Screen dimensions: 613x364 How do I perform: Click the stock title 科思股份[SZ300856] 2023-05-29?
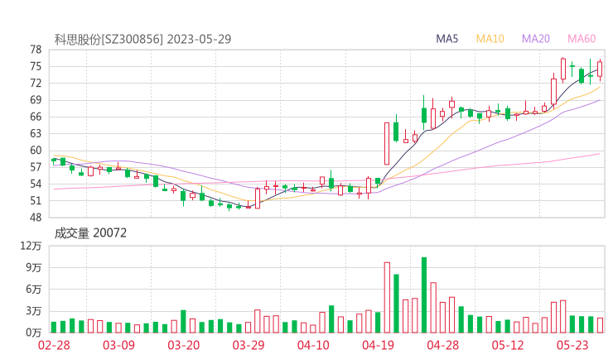point(142,39)
